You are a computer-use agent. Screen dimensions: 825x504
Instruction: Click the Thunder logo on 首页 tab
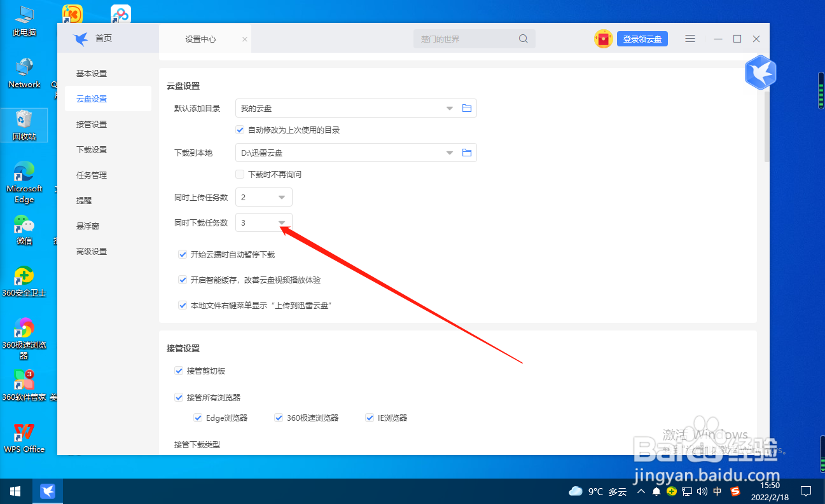tap(81, 38)
